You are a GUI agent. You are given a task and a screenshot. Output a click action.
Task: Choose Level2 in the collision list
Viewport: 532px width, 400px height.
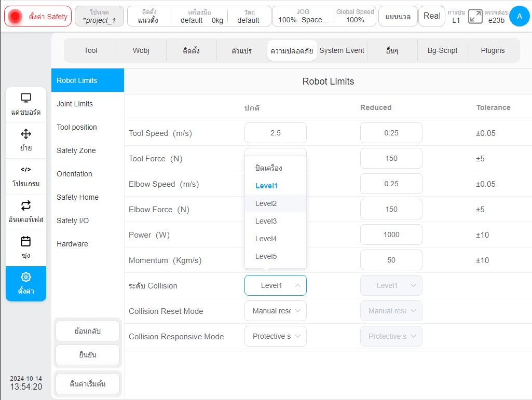point(276,203)
